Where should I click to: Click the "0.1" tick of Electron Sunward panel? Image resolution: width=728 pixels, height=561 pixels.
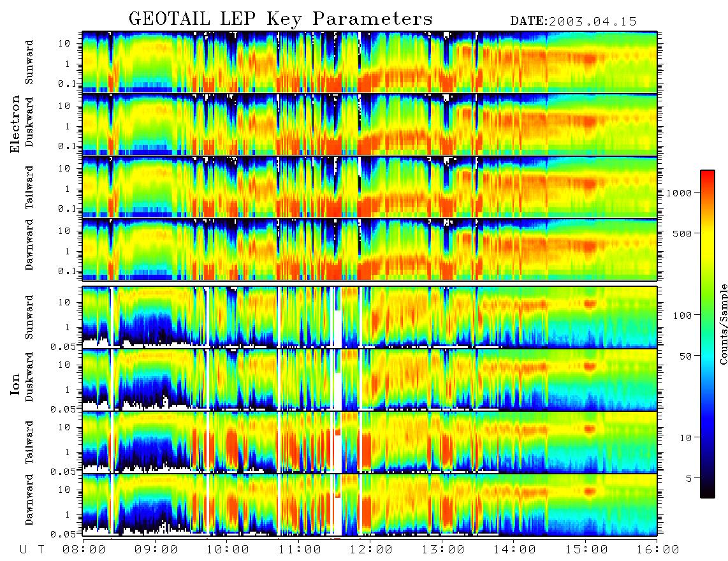[68, 84]
